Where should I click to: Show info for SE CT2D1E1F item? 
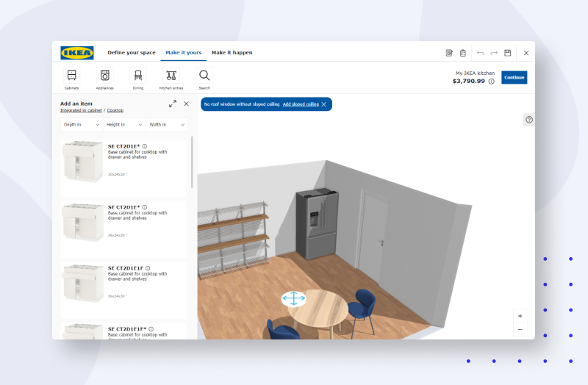tap(148, 268)
